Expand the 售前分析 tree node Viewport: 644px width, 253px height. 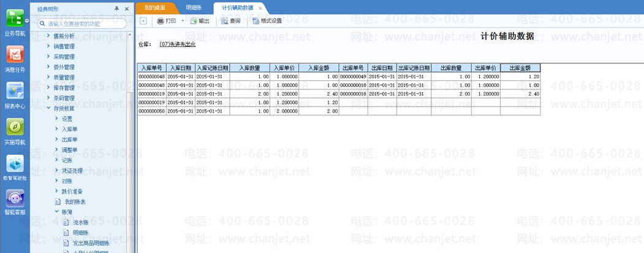[48, 36]
